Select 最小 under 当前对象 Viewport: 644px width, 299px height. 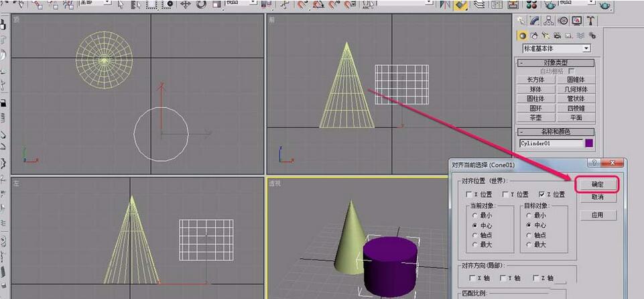tap(474, 216)
